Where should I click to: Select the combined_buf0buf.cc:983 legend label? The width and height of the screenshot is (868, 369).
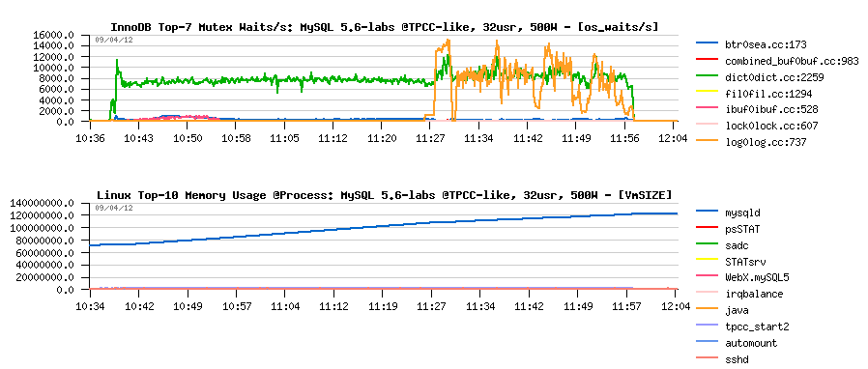click(x=792, y=62)
